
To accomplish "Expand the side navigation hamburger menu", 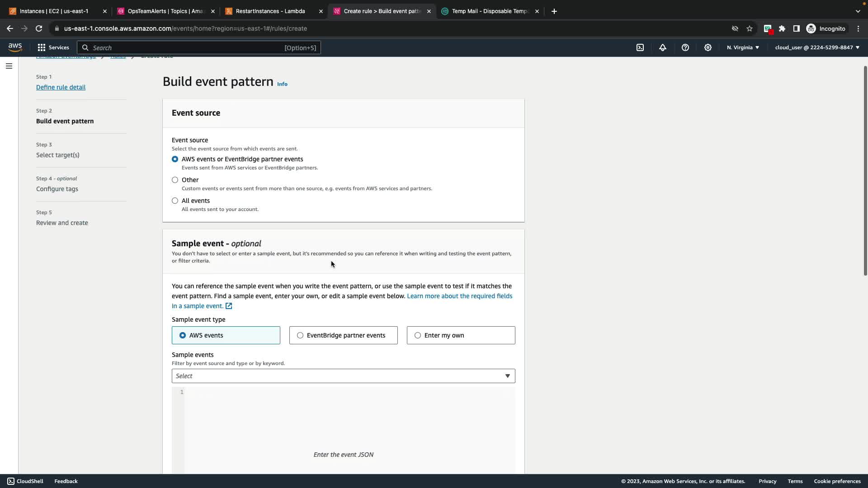I will pos(9,66).
